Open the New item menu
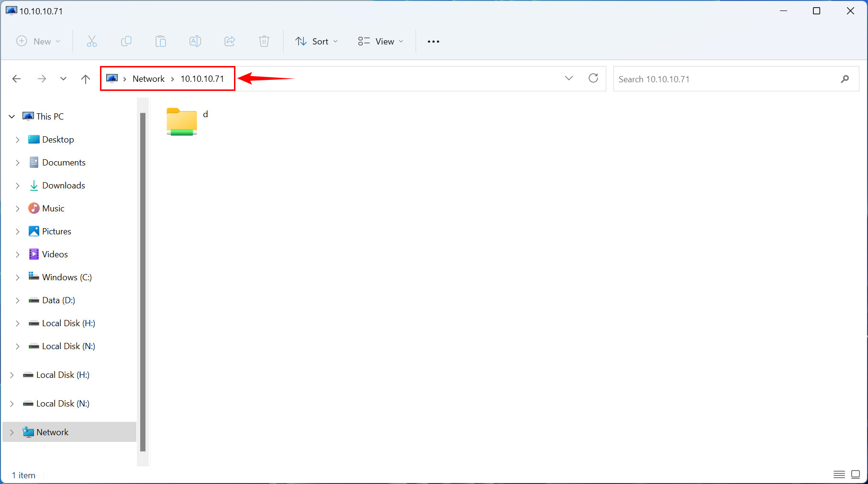The width and height of the screenshot is (868, 484). 38,42
